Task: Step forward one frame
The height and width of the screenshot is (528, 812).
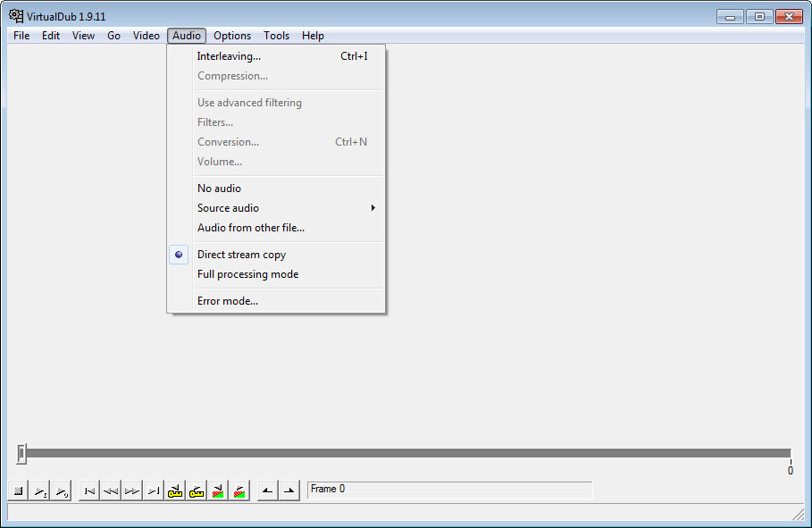Action: [132, 490]
